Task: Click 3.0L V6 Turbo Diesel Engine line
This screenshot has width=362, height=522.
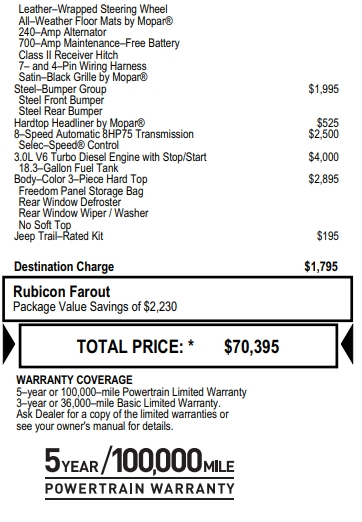Action: coord(110,157)
